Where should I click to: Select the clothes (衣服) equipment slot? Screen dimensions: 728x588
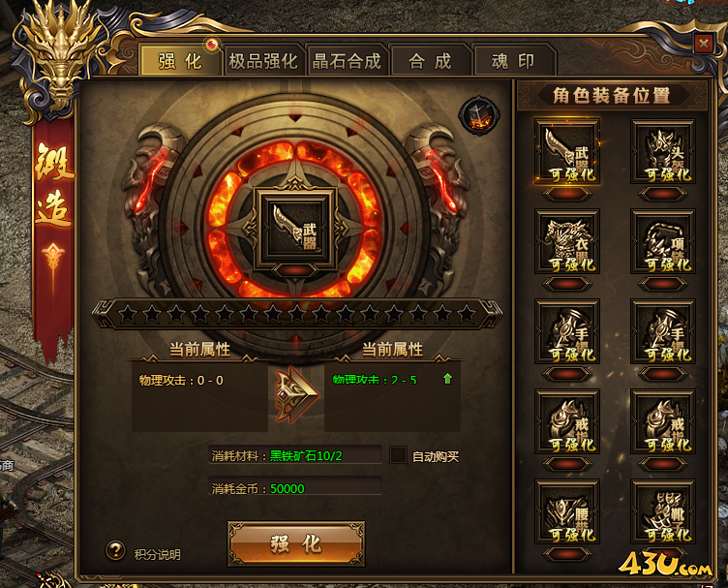coord(567,241)
